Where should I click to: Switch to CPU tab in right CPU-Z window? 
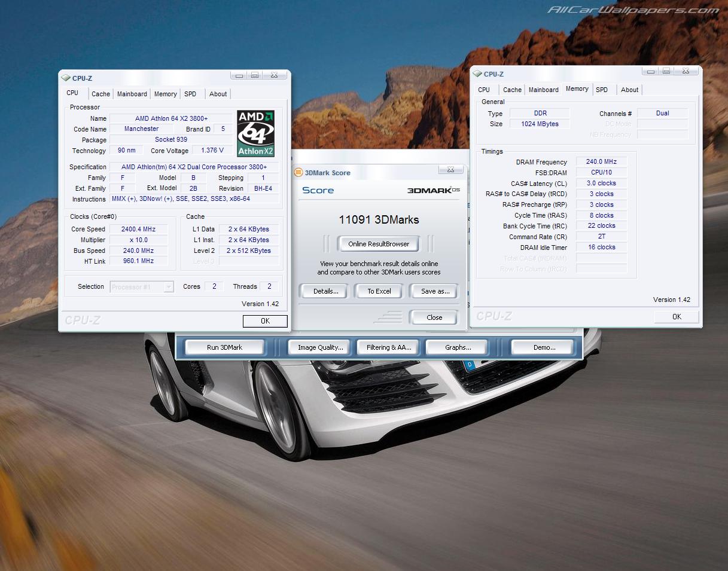pyautogui.click(x=484, y=90)
